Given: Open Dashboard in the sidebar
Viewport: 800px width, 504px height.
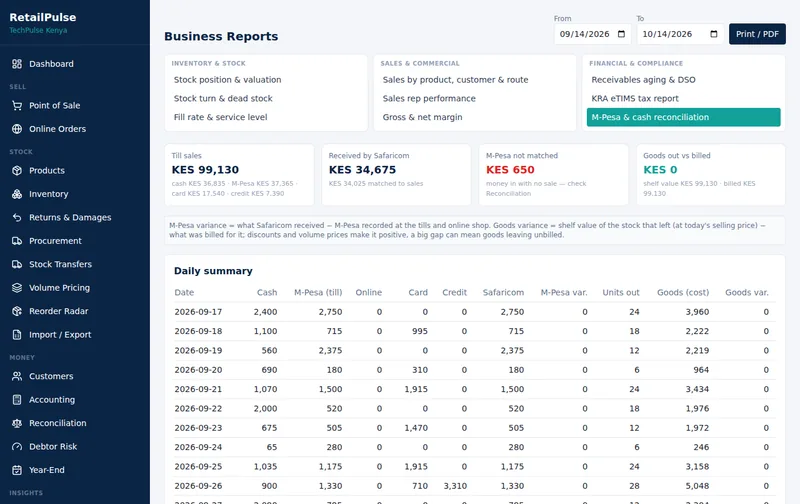Looking at the screenshot, I should tap(75, 64).
